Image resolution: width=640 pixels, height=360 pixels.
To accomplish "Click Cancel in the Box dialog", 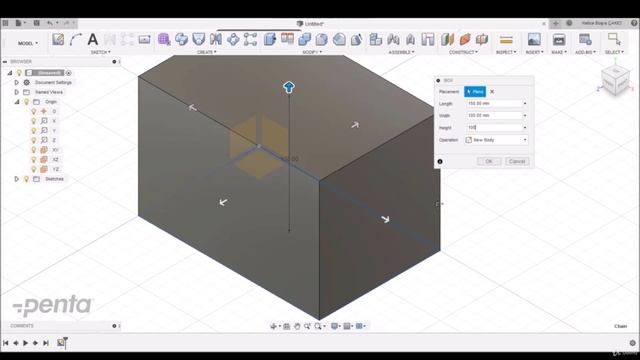I will [x=517, y=161].
